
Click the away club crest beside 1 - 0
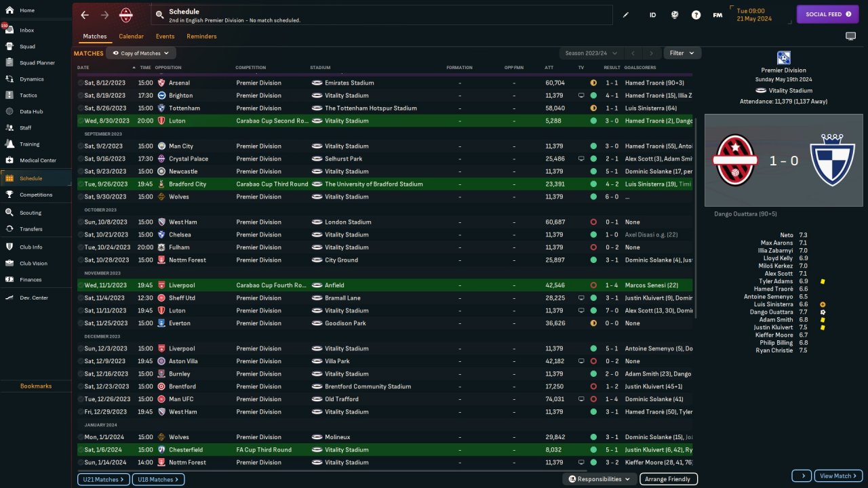[x=833, y=161]
